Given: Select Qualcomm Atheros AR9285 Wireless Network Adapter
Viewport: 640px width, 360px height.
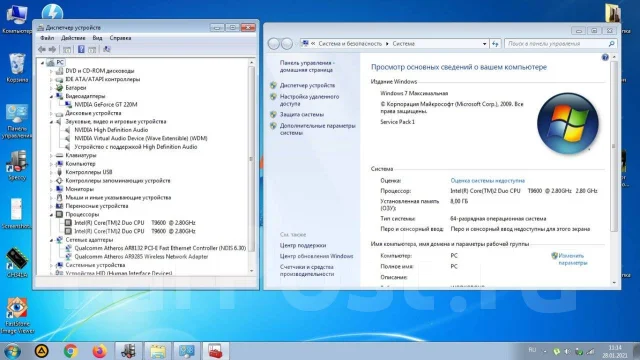Looking at the screenshot, I should point(141,256).
